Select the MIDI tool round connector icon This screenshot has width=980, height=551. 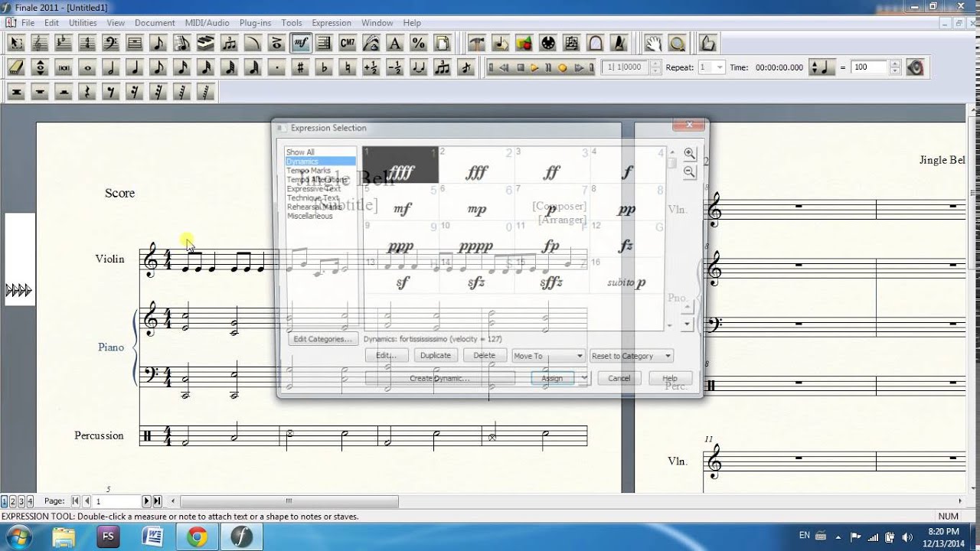point(548,43)
